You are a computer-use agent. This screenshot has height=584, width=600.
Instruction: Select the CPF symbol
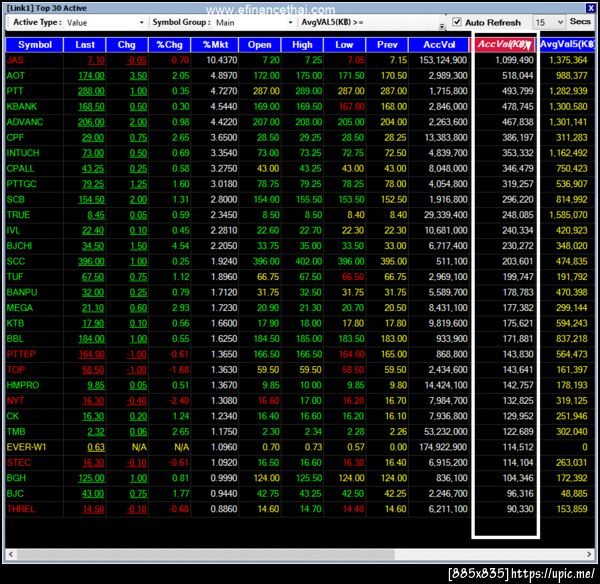click(x=15, y=137)
